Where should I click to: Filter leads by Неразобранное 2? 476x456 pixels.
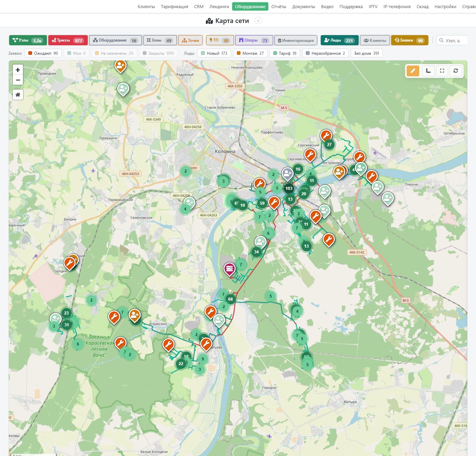[x=325, y=53]
